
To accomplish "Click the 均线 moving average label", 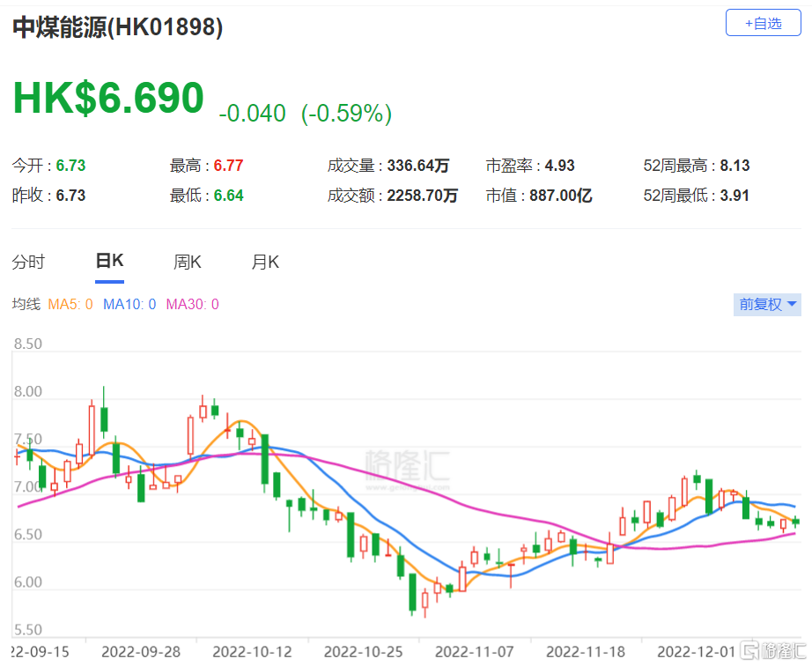I will tap(26, 304).
